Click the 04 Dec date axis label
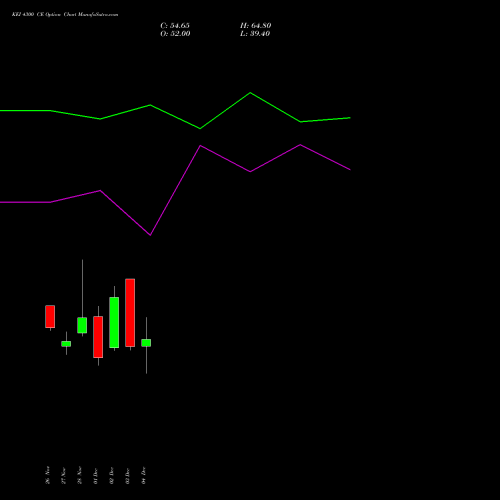This screenshot has height=500, width=500. pos(144,476)
